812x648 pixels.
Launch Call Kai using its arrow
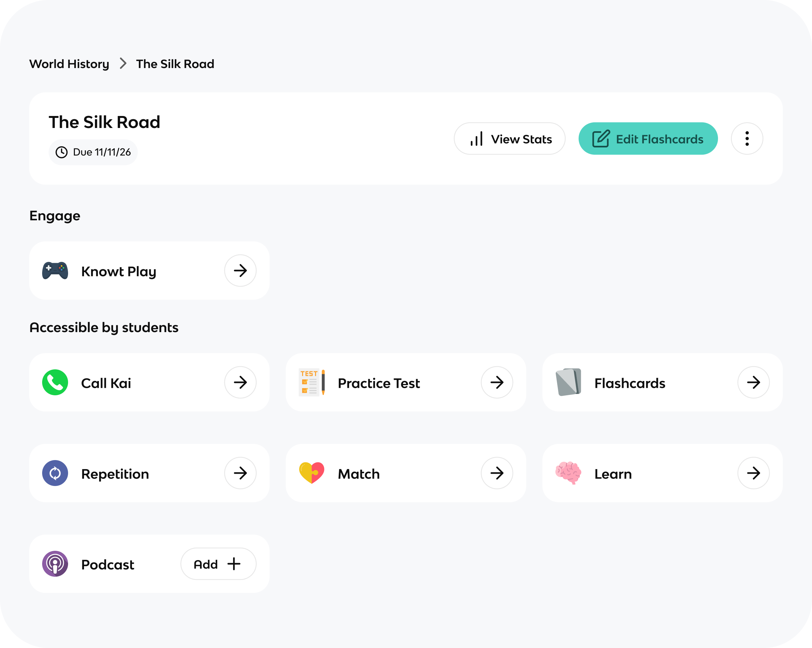(240, 382)
